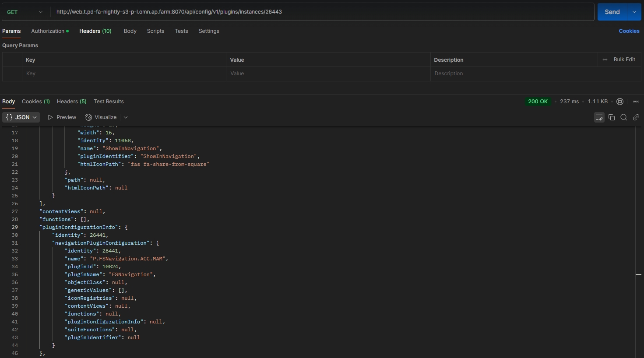Click the globe network info icon
Image resolution: width=644 pixels, height=358 pixels.
pos(620,102)
